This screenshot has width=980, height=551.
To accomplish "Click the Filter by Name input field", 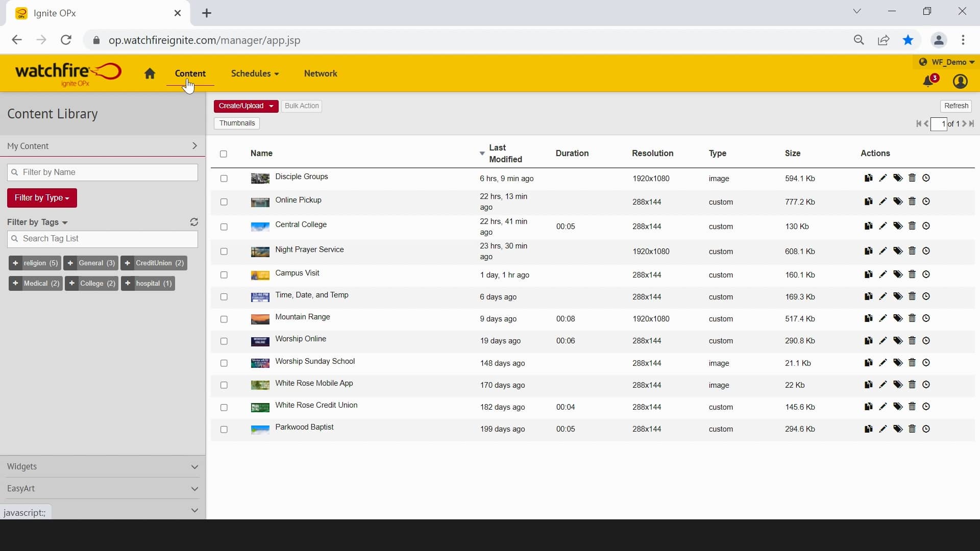I will point(103,172).
